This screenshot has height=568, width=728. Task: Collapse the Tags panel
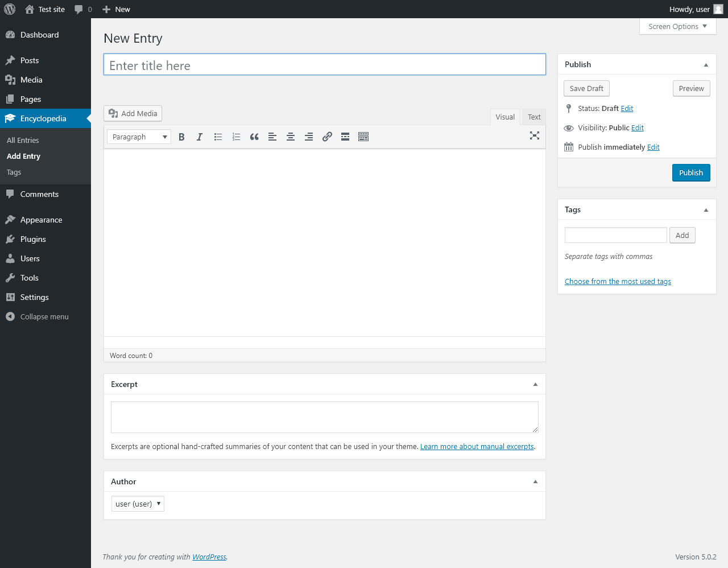tap(706, 210)
